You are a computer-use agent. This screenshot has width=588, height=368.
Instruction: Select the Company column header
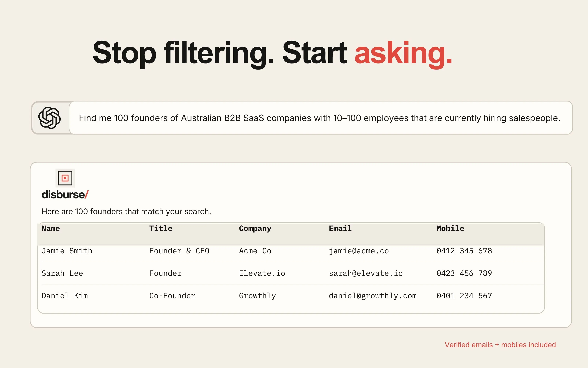pyautogui.click(x=255, y=229)
